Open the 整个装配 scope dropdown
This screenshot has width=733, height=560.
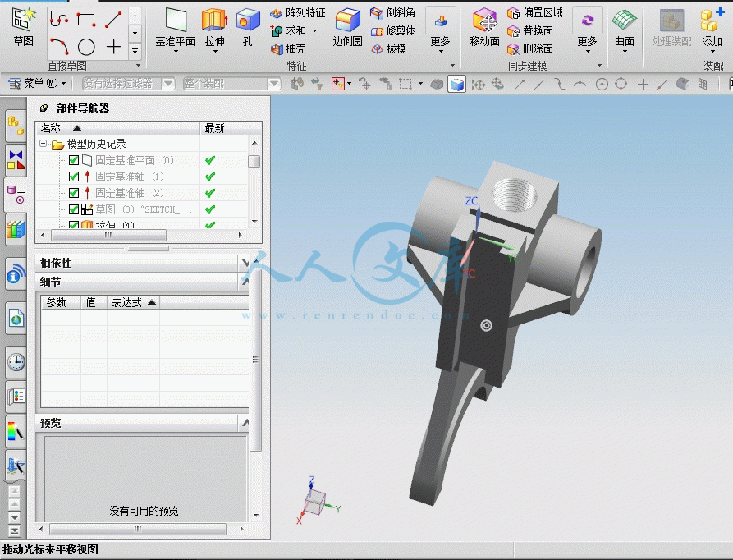click(x=232, y=84)
